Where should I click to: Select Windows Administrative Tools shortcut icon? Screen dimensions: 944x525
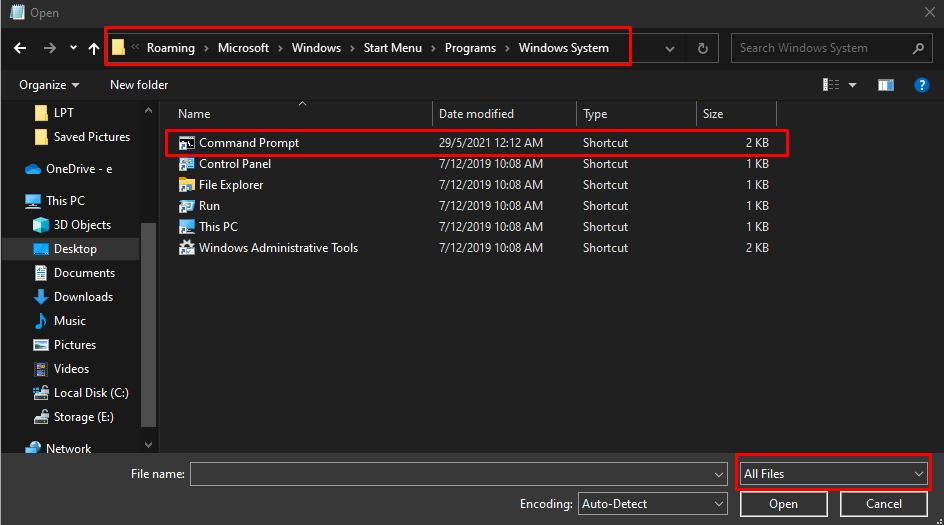point(187,248)
